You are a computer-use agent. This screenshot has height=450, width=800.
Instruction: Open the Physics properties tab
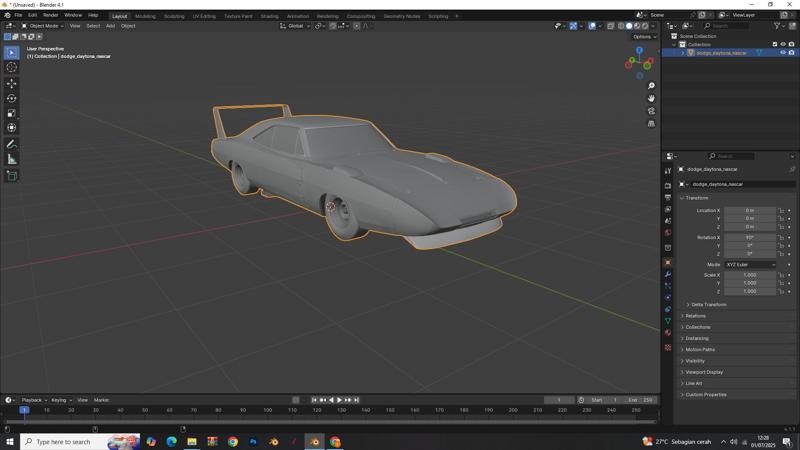(x=668, y=297)
